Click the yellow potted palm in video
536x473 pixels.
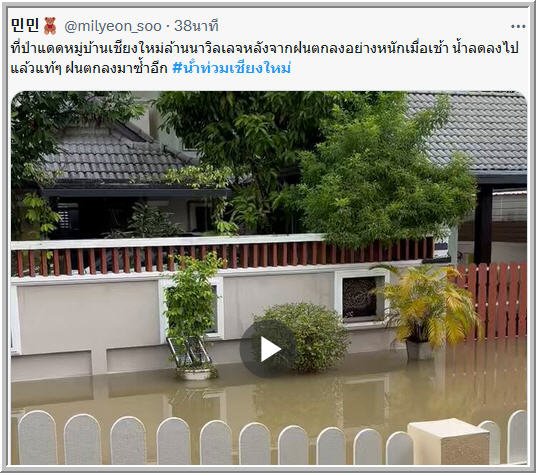click(x=427, y=309)
